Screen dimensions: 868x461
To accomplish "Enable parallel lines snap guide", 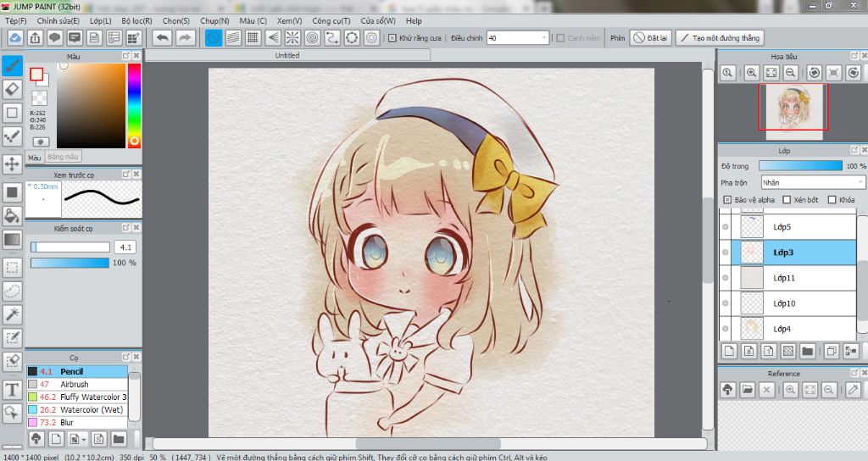I will point(233,37).
